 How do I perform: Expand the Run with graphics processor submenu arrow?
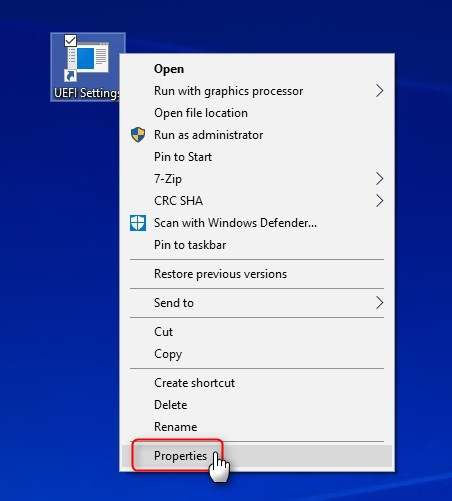pos(380,91)
